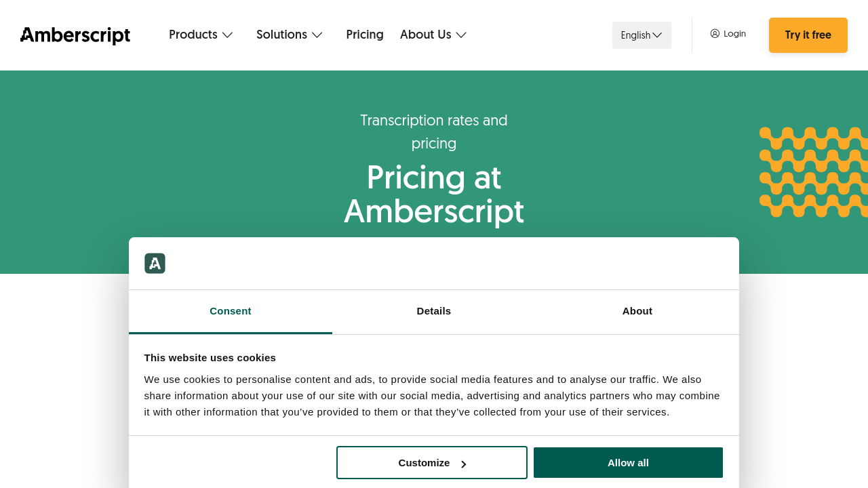Click the Login account icon
Image resolution: width=868 pixels, height=488 pixels.
click(715, 32)
